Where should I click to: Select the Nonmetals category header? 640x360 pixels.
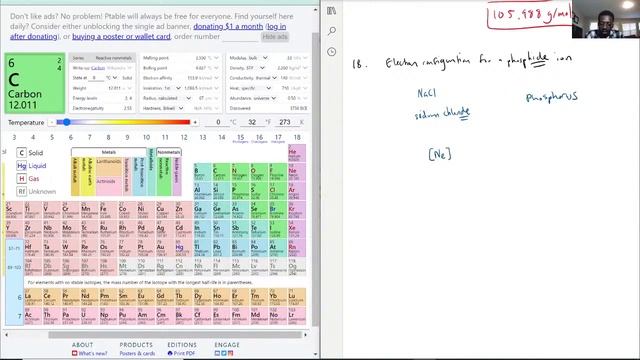[169, 152]
